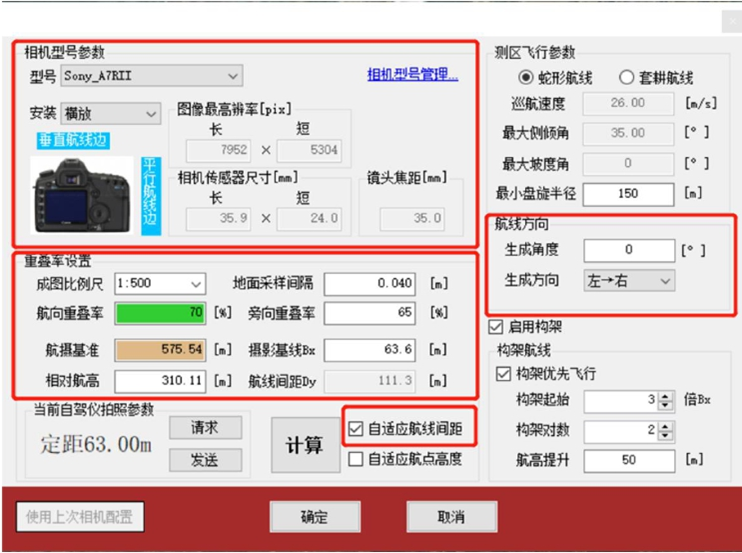Open the 安装 orientation dropdown 横放

point(110,114)
